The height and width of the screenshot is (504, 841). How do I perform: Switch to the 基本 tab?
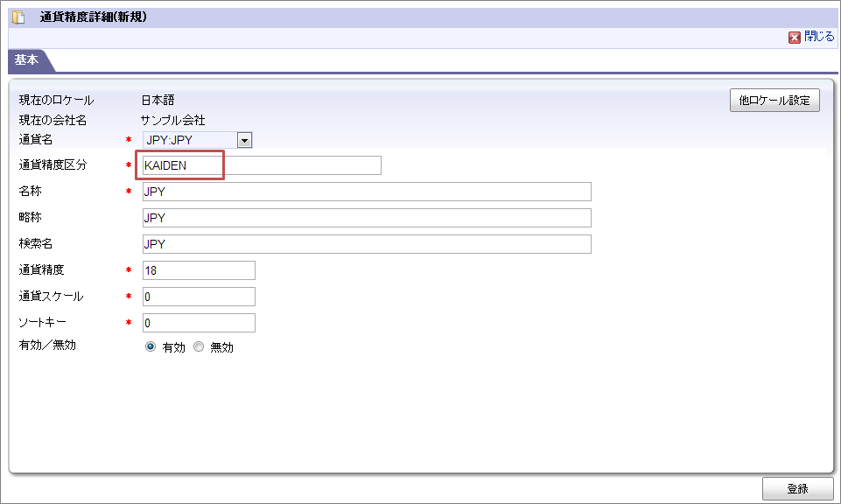[x=26, y=60]
